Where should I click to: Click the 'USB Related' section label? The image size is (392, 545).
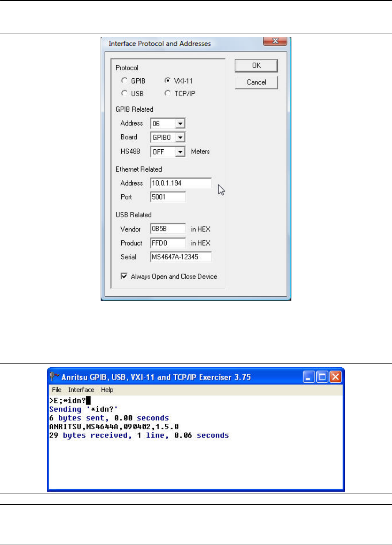134,215
